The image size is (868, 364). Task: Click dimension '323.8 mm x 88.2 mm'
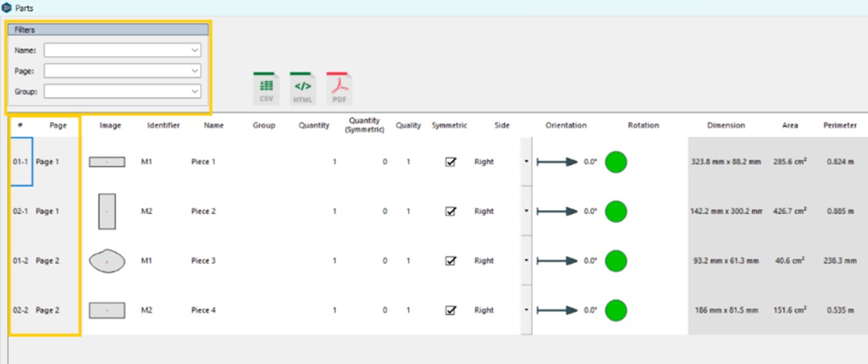[726, 162]
